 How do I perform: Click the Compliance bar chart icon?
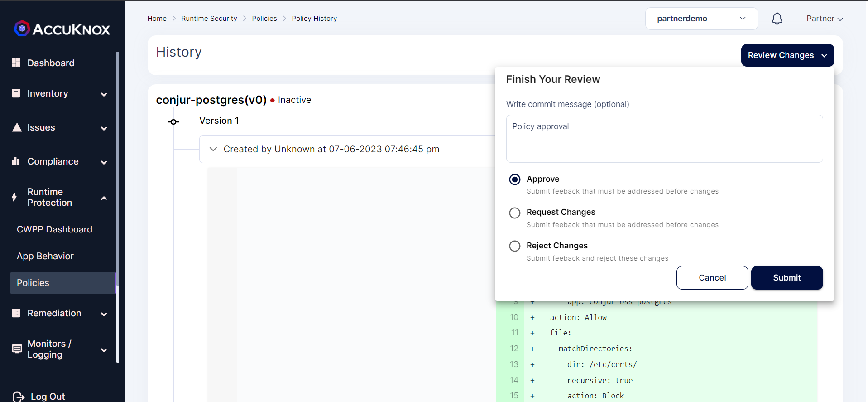pos(16,161)
